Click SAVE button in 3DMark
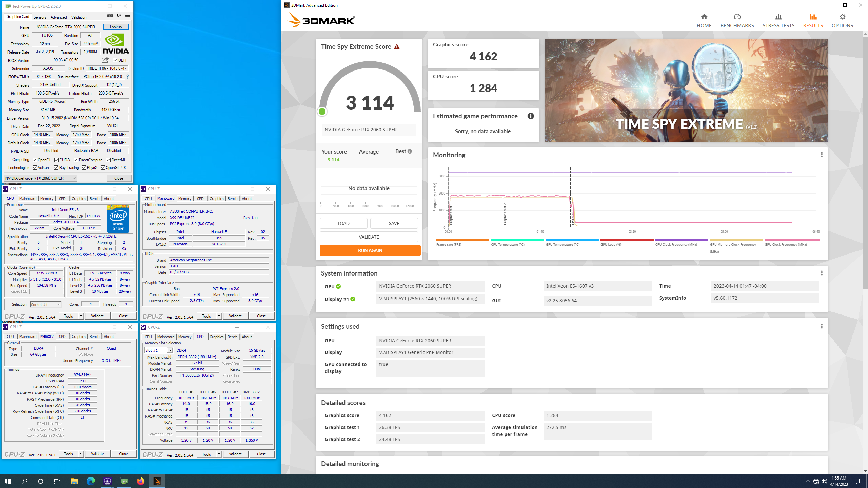The height and width of the screenshot is (488, 868). (x=394, y=223)
